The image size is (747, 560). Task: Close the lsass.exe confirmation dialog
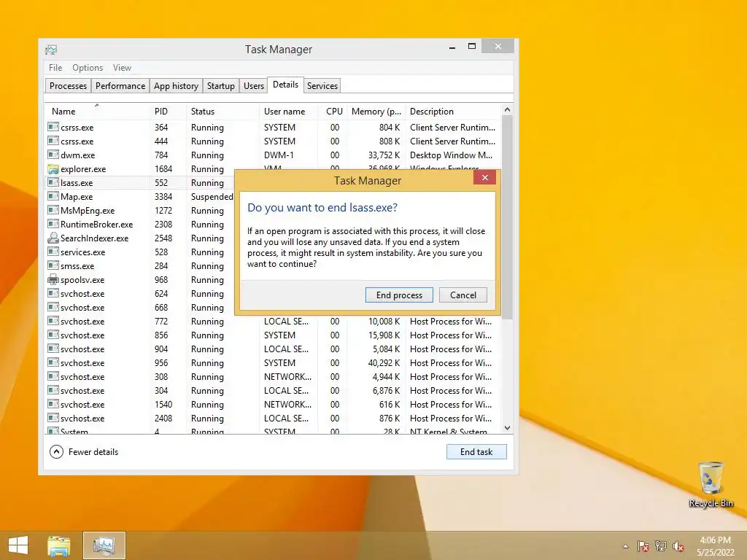(485, 178)
